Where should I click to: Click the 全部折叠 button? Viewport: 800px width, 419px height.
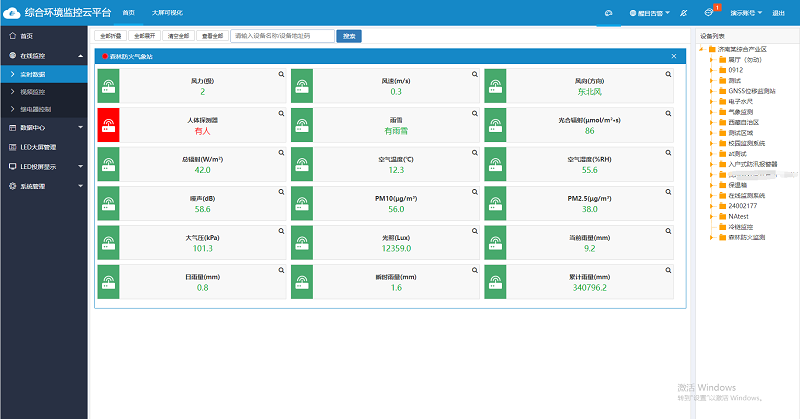[x=110, y=36]
